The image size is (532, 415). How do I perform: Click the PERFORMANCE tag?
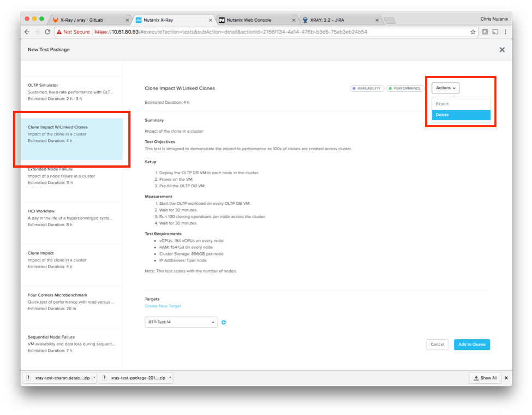(405, 88)
